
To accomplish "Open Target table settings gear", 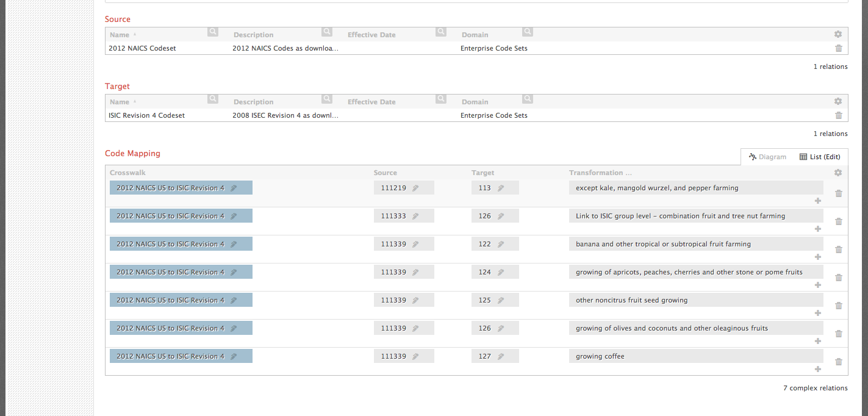I will 838,101.
